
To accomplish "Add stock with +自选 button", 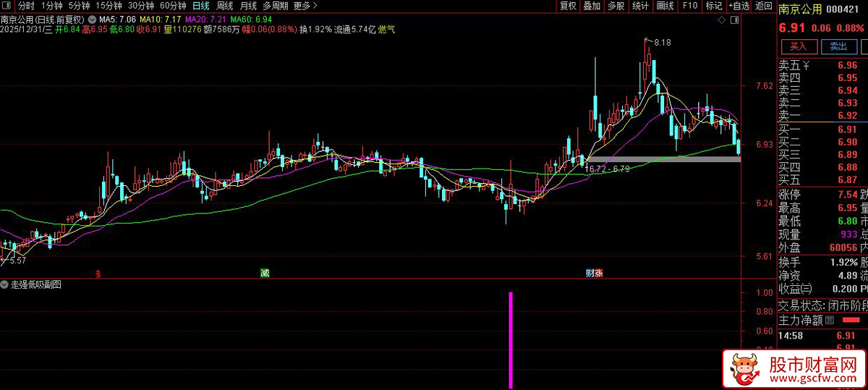I will (739, 6).
